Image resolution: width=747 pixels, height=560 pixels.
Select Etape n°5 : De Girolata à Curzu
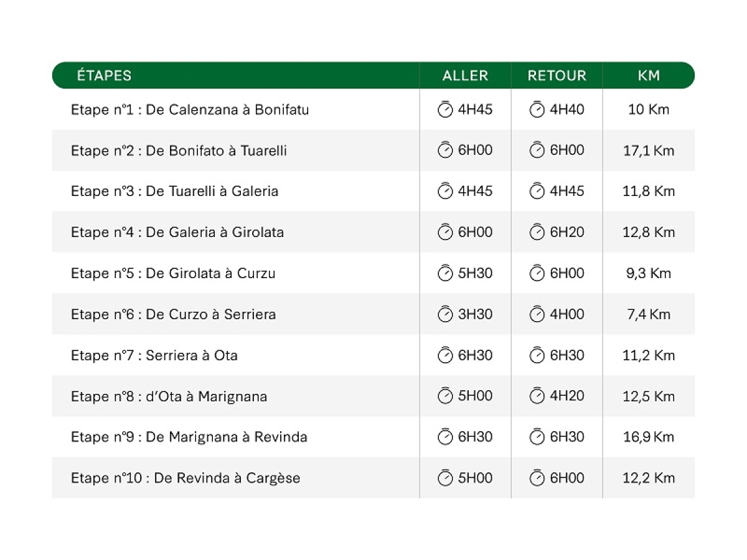(x=173, y=273)
